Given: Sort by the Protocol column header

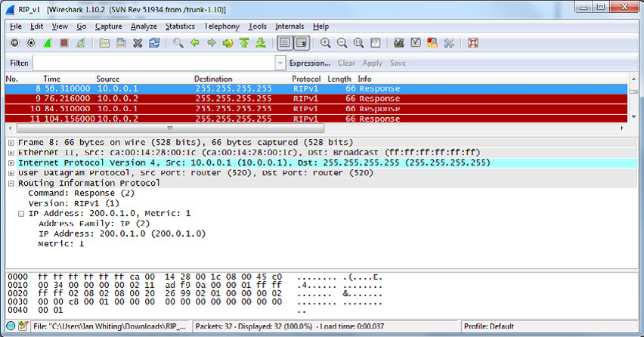Looking at the screenshot, I should point(306,79).
